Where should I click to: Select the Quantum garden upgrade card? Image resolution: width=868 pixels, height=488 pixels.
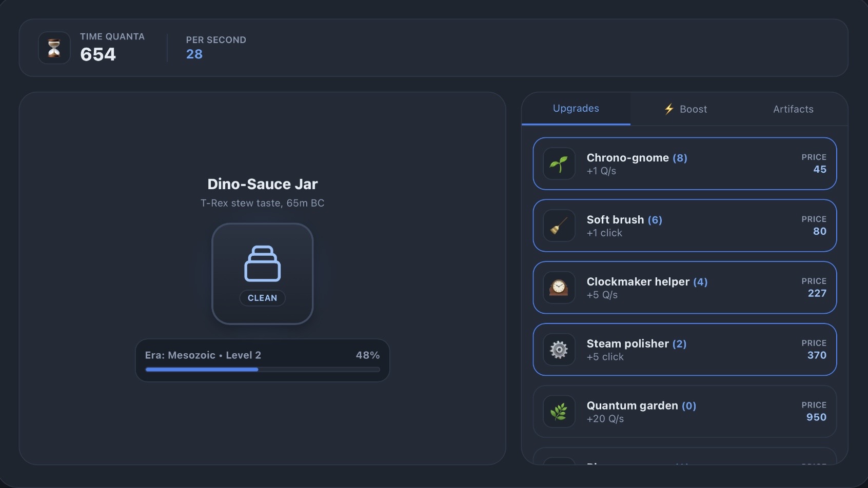tap(685, 412)
